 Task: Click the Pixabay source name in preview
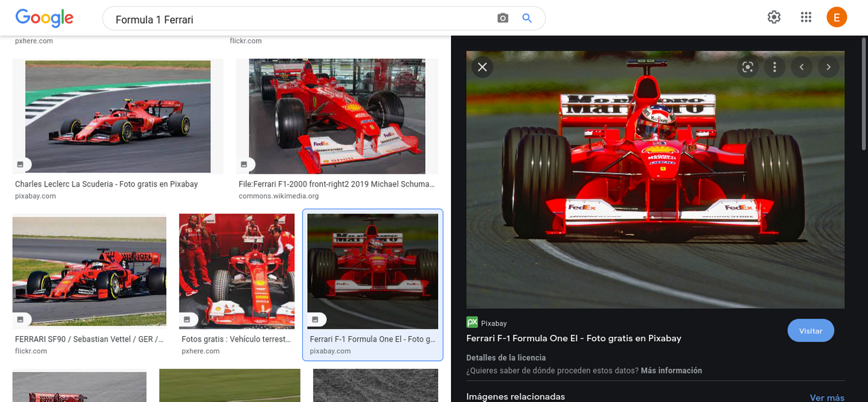494,323
